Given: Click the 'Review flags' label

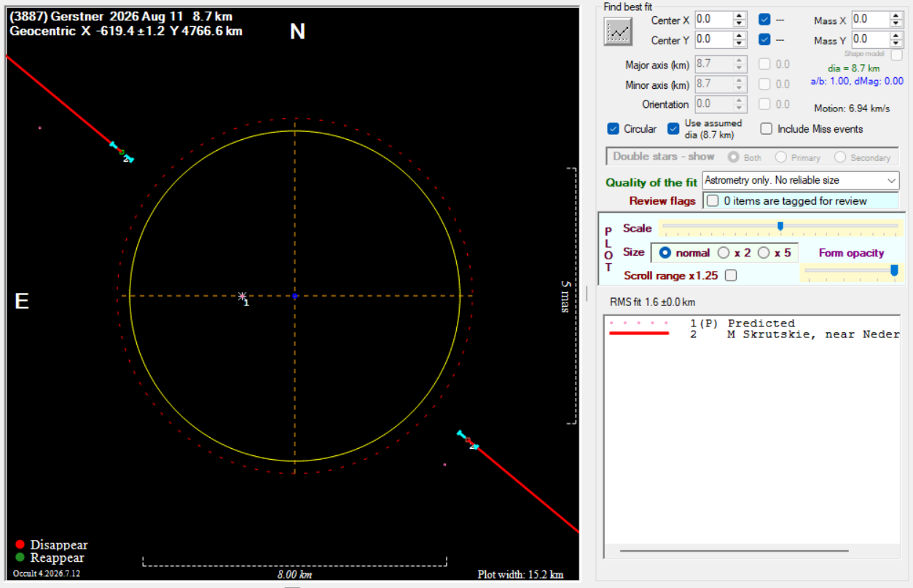Looking at the screenshot, I should (x=662, y=201).
